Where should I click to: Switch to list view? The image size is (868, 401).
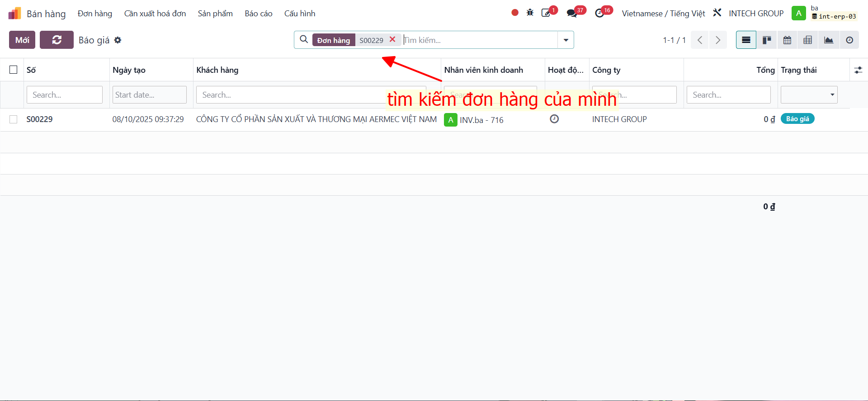[746, 40]
